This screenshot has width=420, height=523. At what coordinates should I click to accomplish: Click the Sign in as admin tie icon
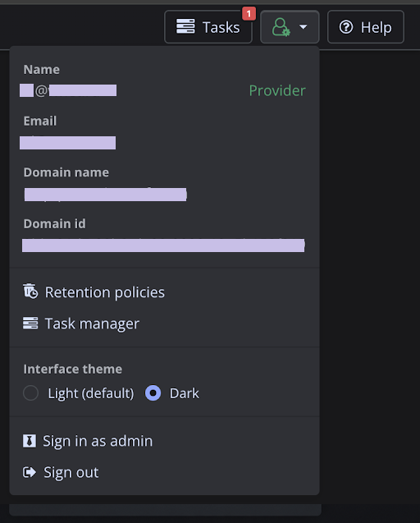coord(30,441)
